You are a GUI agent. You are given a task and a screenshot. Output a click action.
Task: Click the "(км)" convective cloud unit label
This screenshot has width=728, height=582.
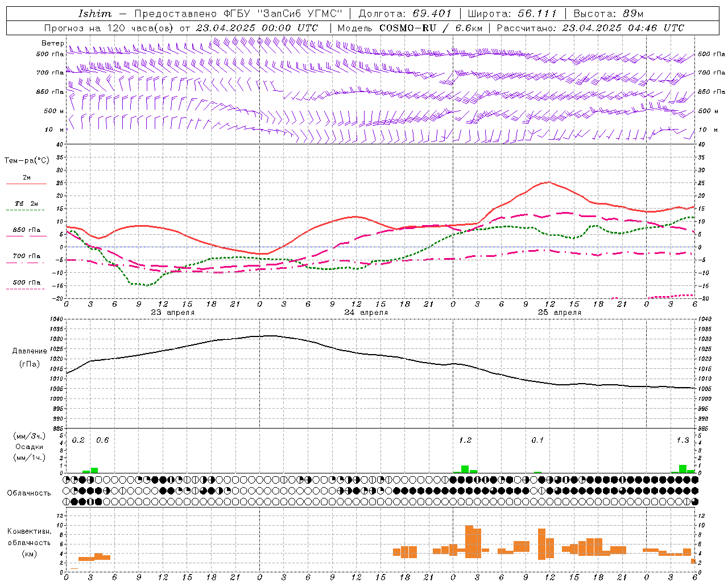point(29,554)
